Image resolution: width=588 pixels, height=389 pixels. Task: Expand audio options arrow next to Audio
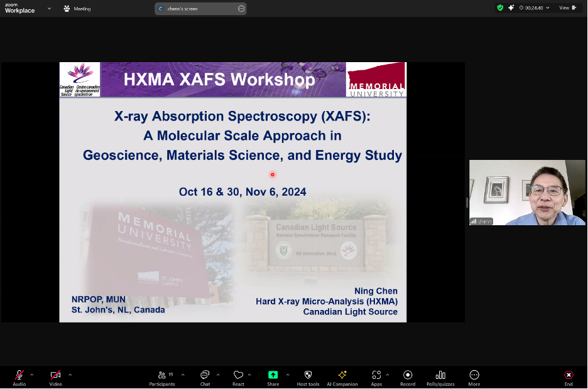(32, 375)
